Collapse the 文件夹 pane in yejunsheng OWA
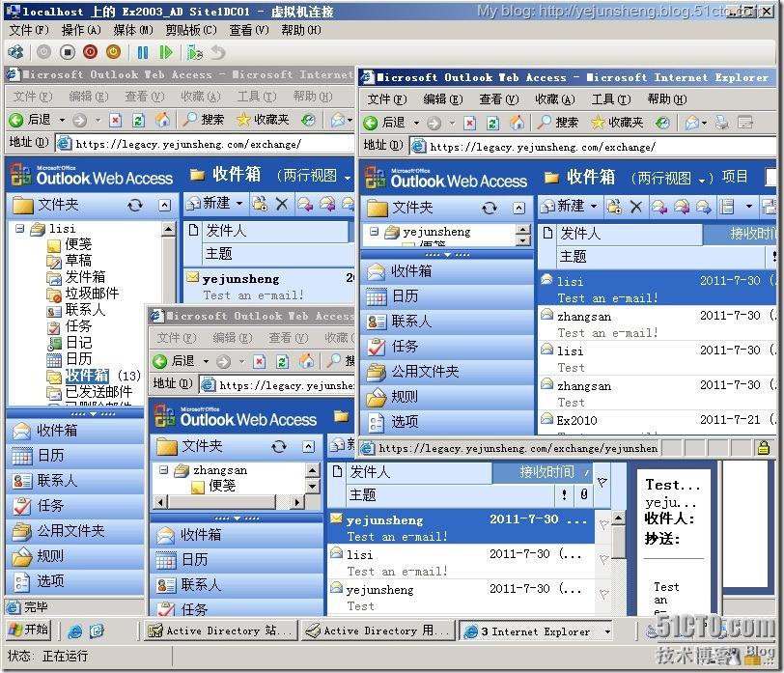Screen dimensions: 784x673 (519, 208)
